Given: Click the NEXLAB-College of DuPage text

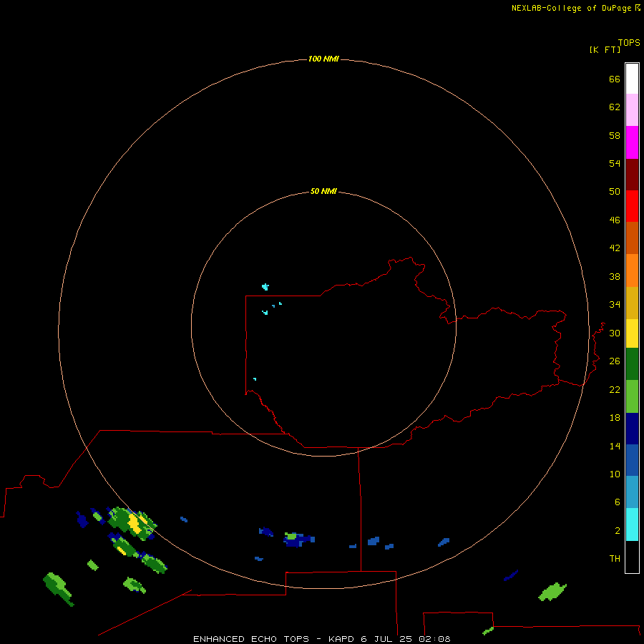Looking at the screenshot, I should click(571, 8).
